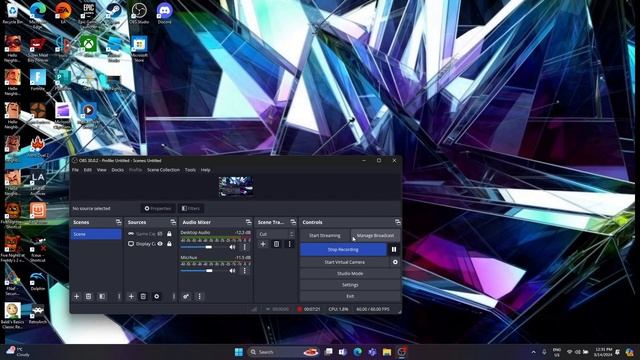The width and height of the screenshot is (640, 360).
Task: Unlock the Display Capture source lock
Action: pyautogui.click(x=169, y=244)
